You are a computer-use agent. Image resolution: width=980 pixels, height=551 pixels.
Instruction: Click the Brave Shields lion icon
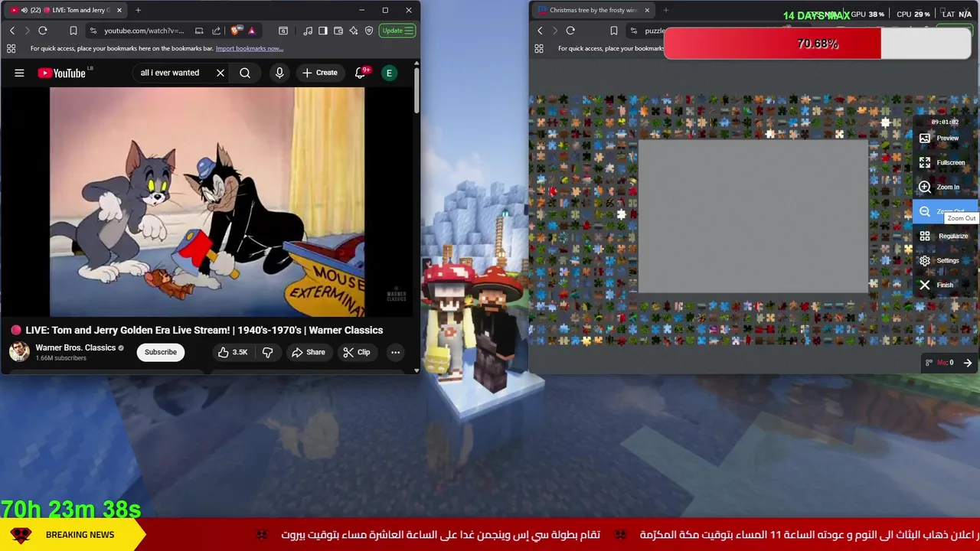point(235,31)
